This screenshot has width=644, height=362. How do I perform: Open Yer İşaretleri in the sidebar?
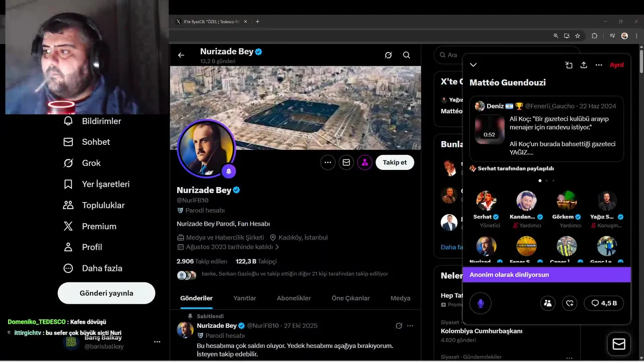97,184
